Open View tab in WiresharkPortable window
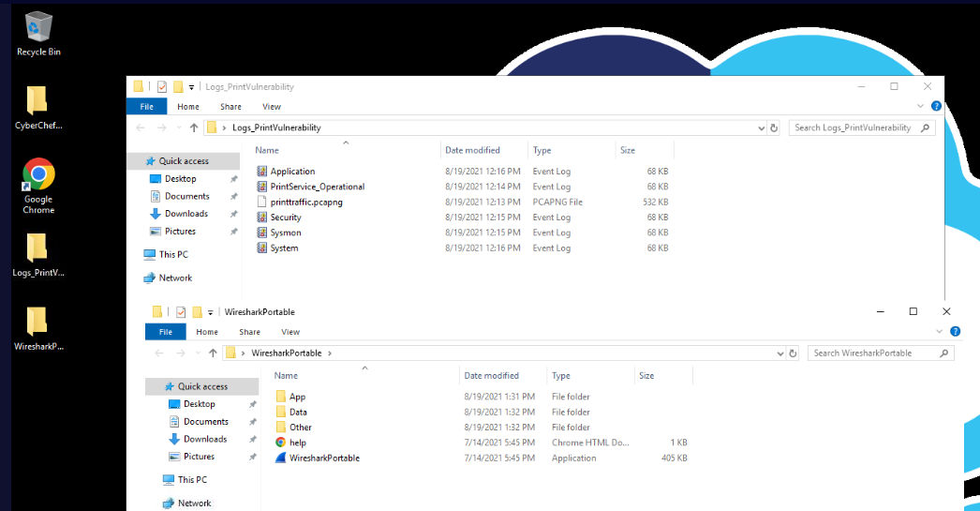Viewport: 980px width, 511px height. (290, 332)
